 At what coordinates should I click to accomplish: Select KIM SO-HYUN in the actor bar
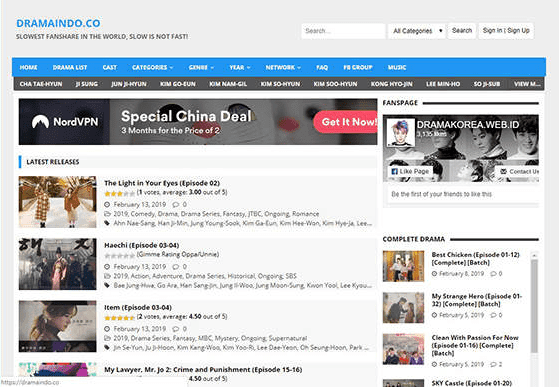point(280,84)
